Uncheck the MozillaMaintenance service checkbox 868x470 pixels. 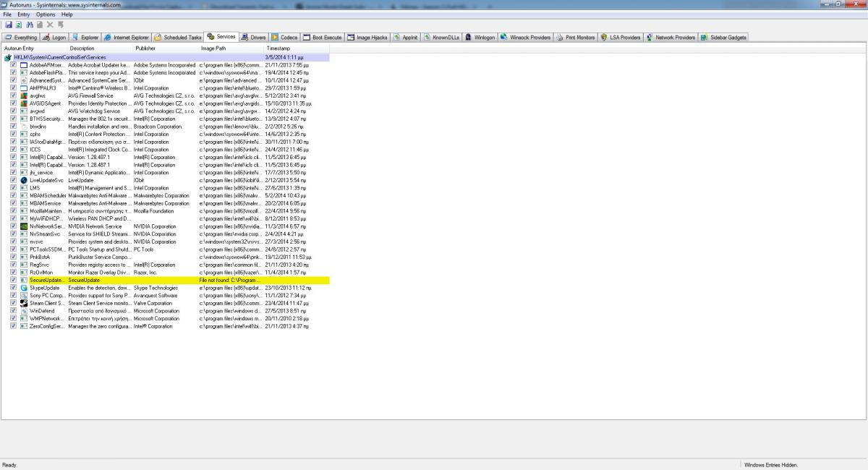coord(14,211)
